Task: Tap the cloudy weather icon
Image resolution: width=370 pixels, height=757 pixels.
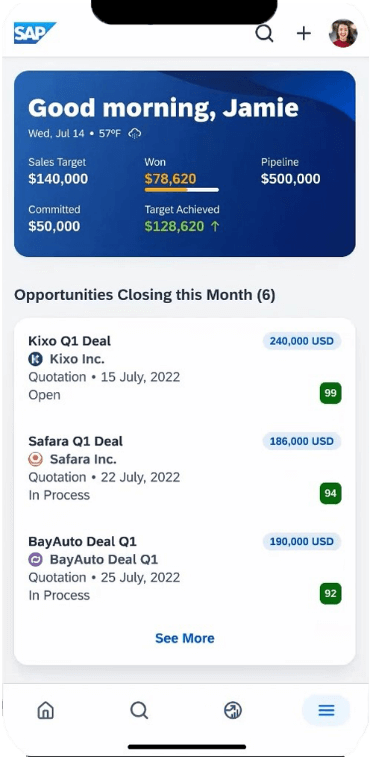Action: pyautogui.click(x=134, y=134)
